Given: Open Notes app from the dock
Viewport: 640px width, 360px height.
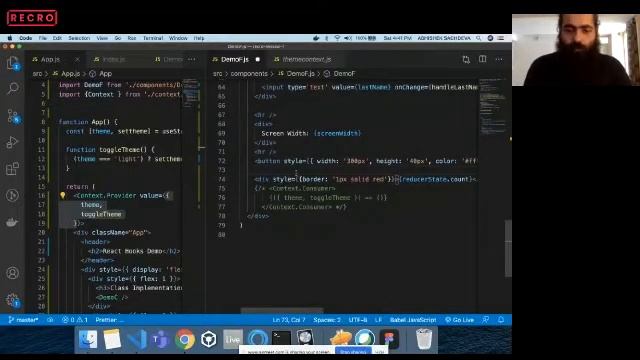Looking at the screenshot, I should [x=112, y=339].
